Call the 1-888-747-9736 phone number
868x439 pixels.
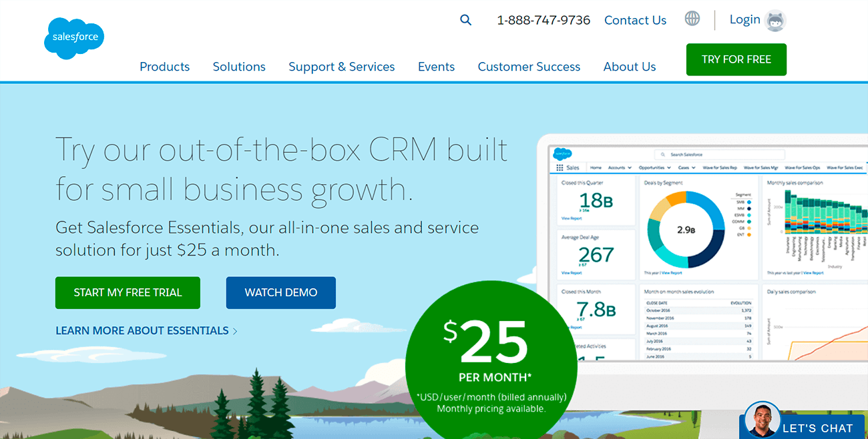(x=544, y=20)
